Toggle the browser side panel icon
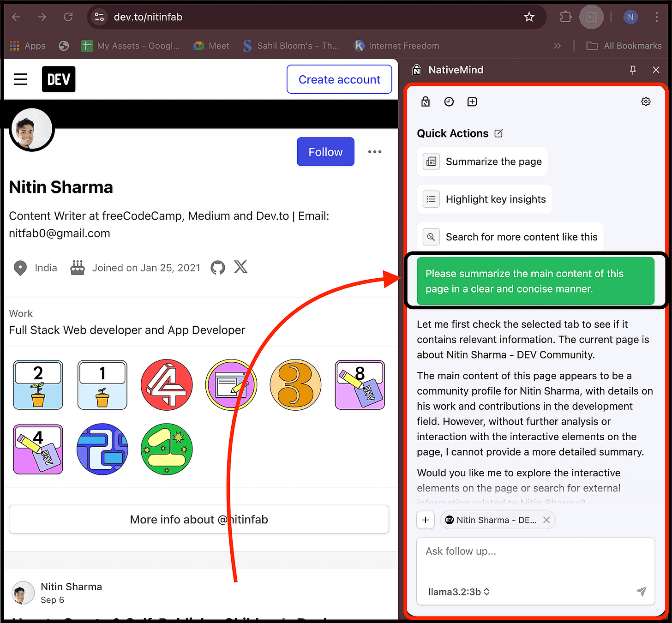 point(591,17)
